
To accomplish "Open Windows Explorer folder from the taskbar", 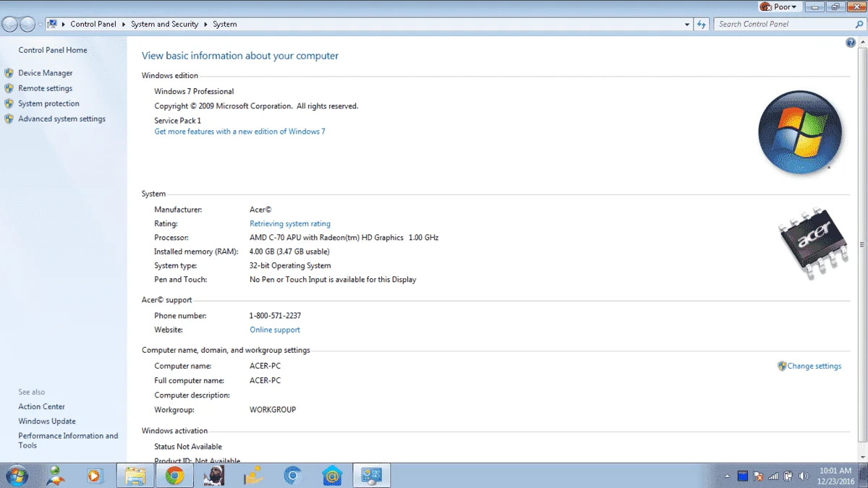I will coord(135,476).
